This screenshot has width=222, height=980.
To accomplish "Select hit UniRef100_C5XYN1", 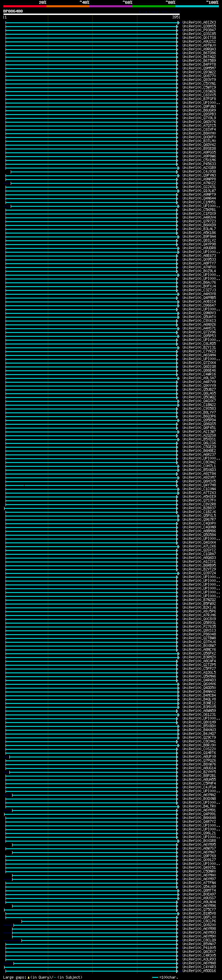I will (199, 84).
